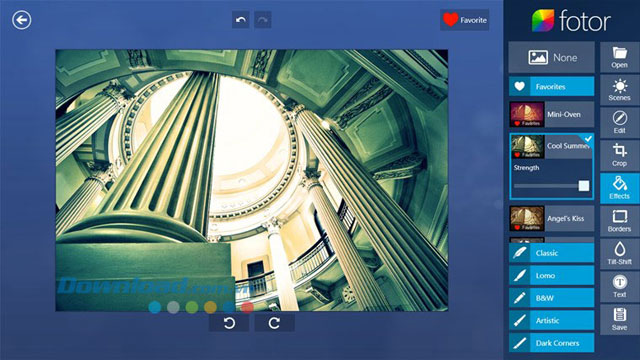Expand the Lomo effects category
Screen dimensions: 640x360
tap(551, 276)
